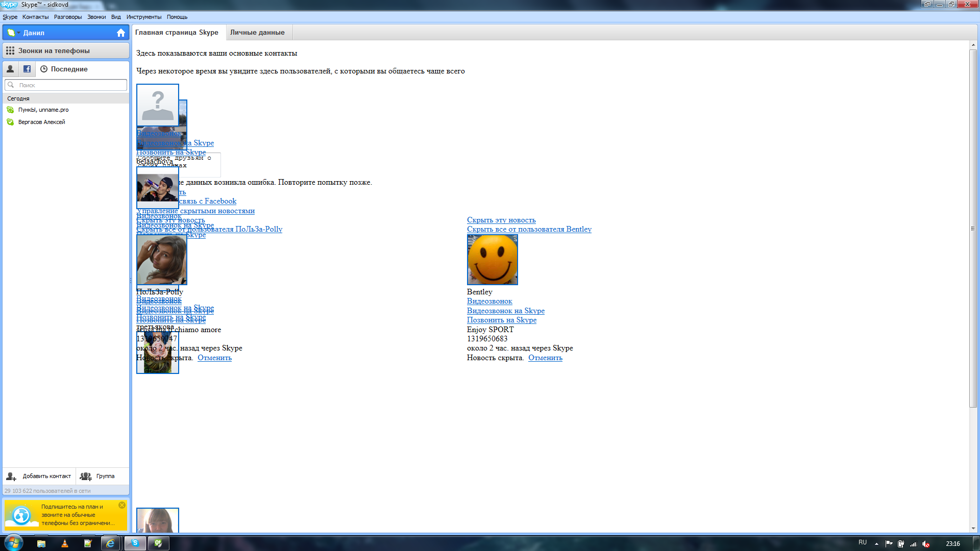Open the Разговоры menu
980x551 pixels.
[68, 17]
